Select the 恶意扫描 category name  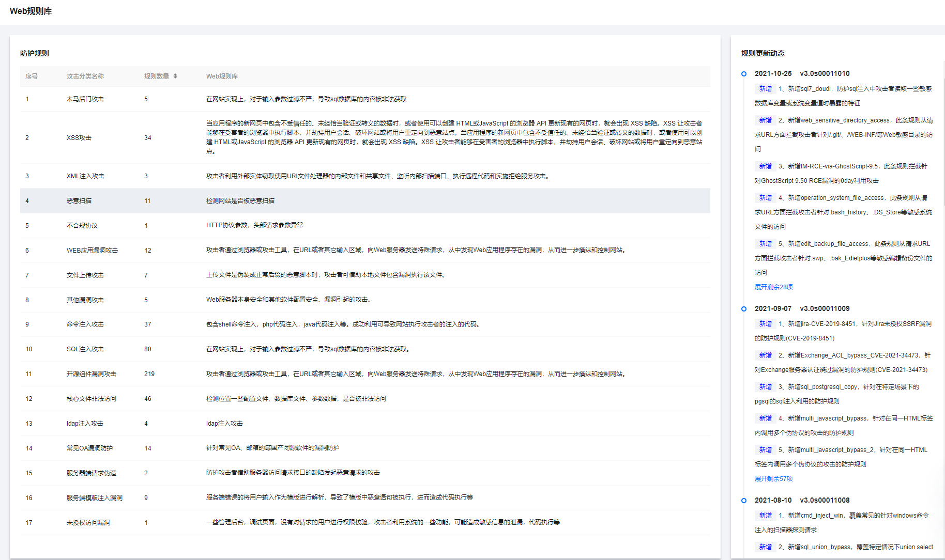click(79, 201)
